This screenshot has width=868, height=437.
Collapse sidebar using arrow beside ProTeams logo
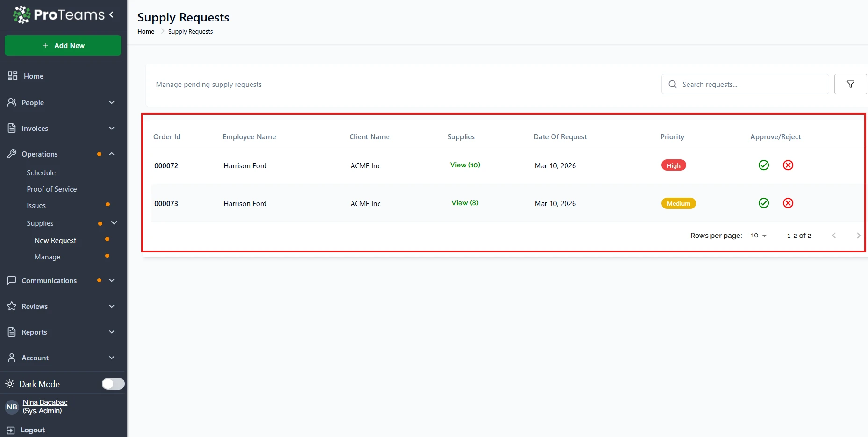pyautogui.click(x=112, y=14)
